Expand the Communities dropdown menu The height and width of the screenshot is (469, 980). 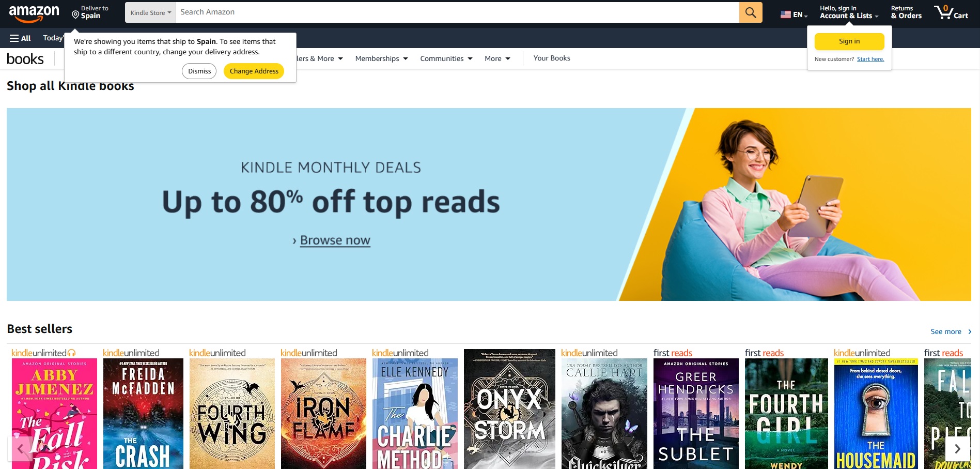[446, 58]
